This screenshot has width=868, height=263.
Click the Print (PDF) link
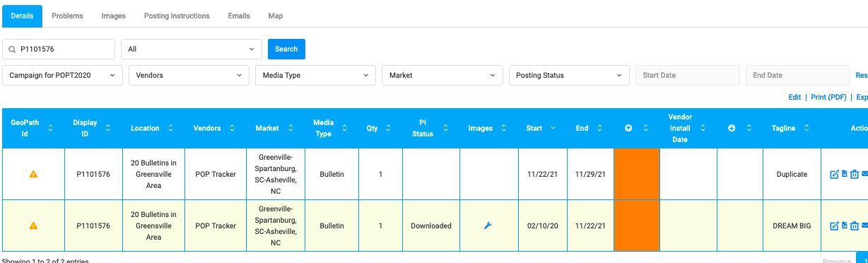[828, 98]
